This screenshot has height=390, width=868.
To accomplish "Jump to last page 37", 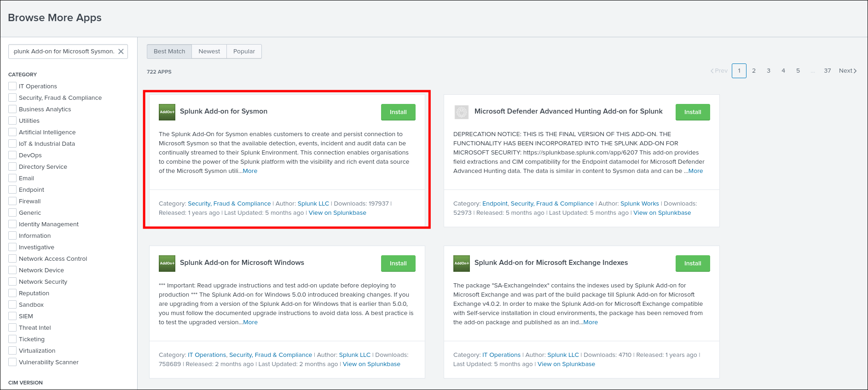I will [827, 71].
